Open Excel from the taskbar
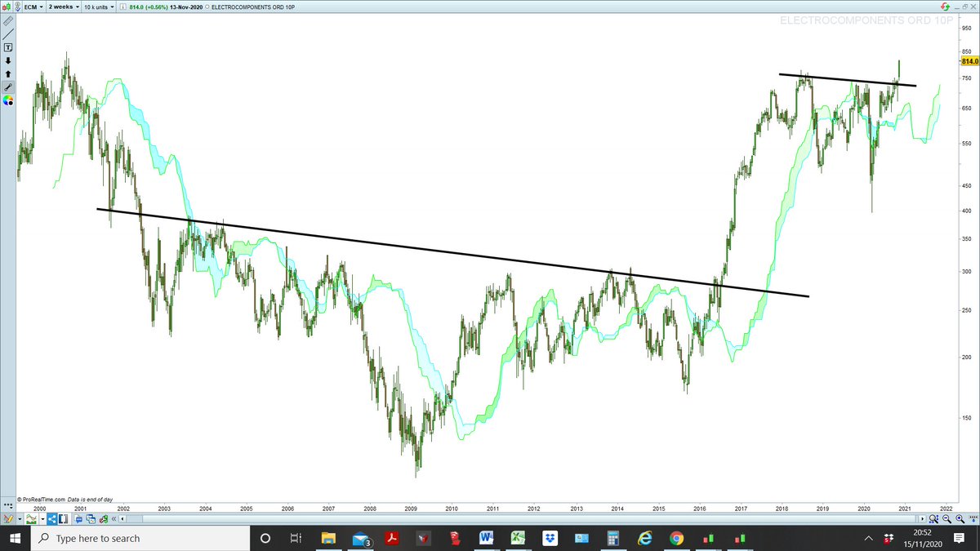Image resolution: width=980 pixels, height=551 pixels. [518, 539]
